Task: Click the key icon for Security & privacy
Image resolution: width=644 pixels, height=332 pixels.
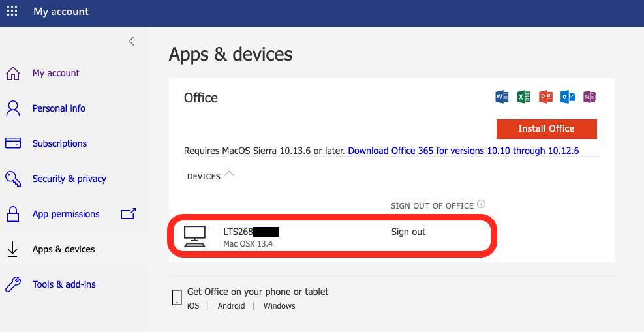Action: point(13,179)
